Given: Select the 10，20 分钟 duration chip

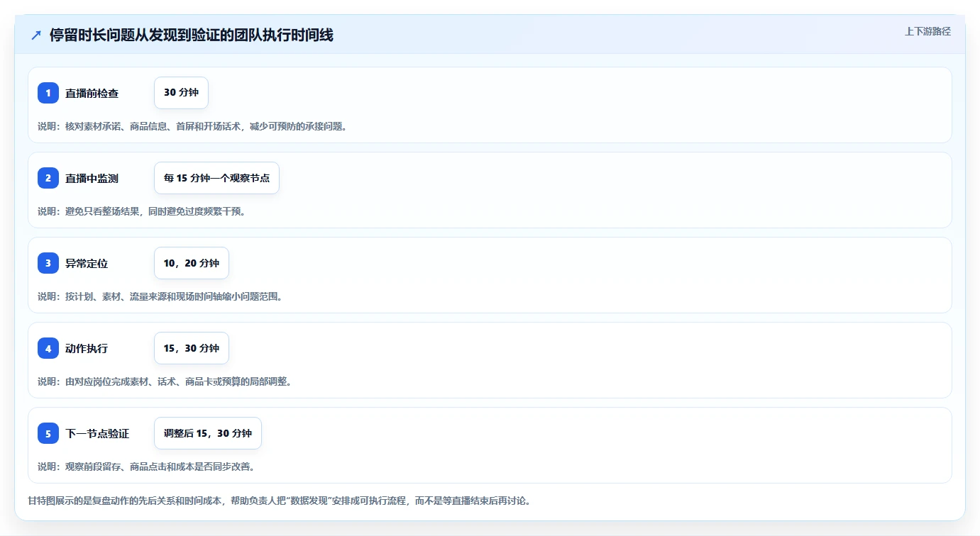Looking at the screenshot, I should (x=192, y=263).
